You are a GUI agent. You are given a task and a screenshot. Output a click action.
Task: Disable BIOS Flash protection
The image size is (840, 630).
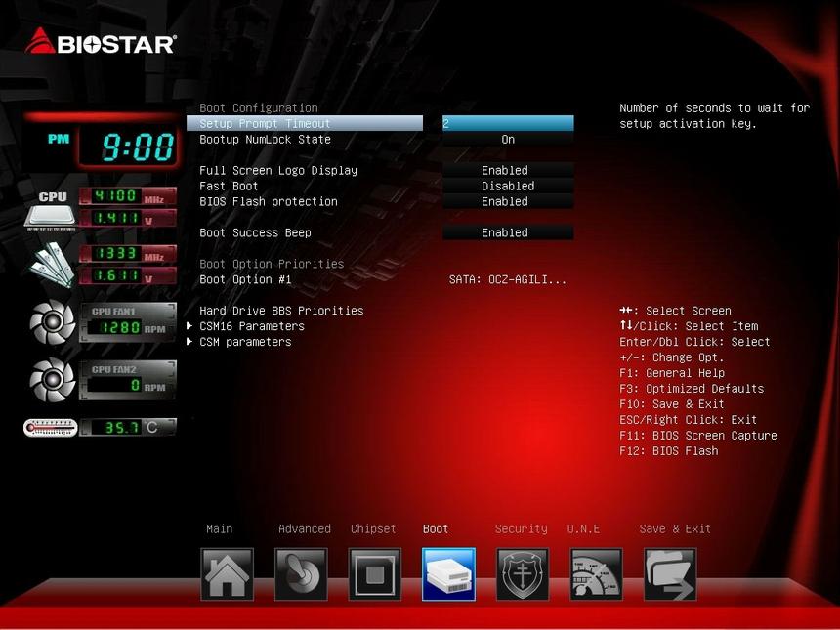pos(506,201)
